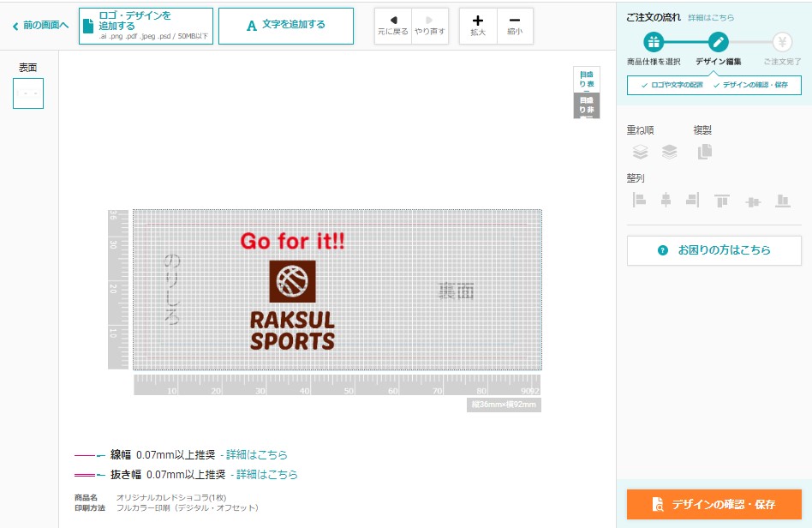Image resolution: width=812 pixels, height=528 pixels.
Task: Align objects to top edge
Action: pos(722,201)
